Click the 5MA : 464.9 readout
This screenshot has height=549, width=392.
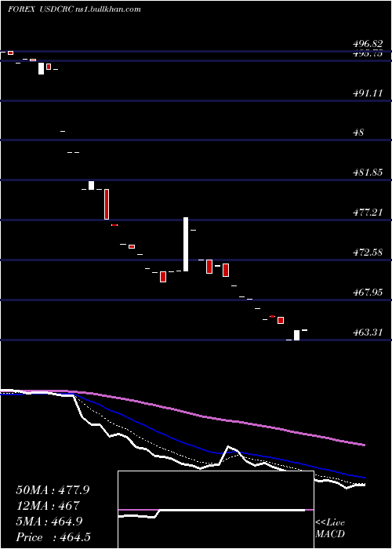(x=49, y=522)
